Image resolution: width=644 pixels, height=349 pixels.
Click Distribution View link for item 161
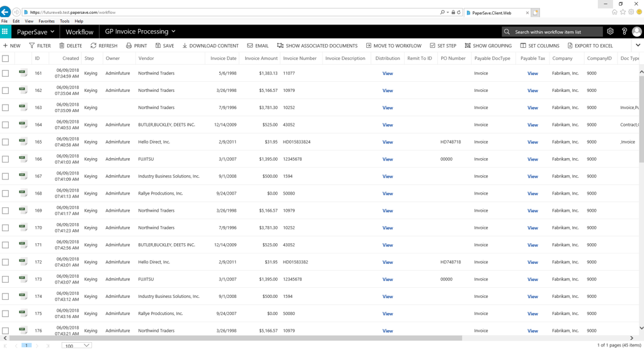coord(388,74)
